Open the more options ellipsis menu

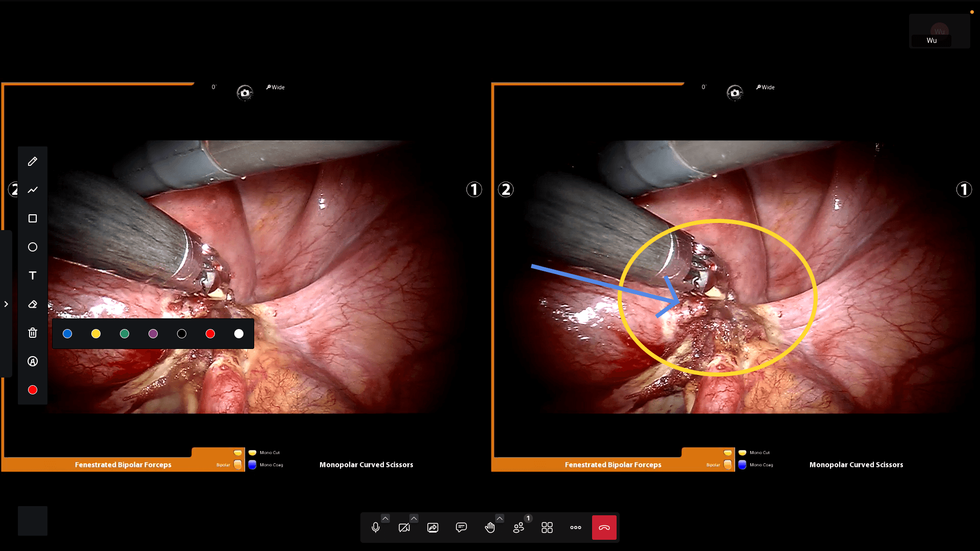[x=576, y=528]
